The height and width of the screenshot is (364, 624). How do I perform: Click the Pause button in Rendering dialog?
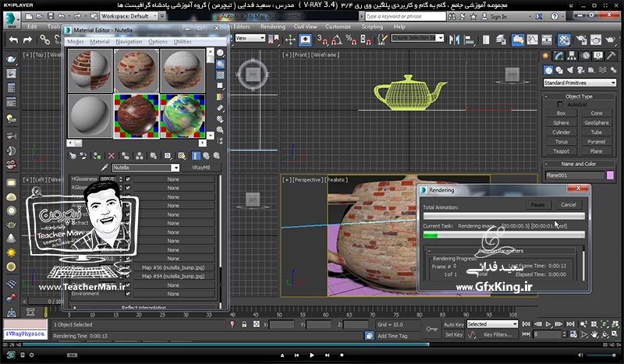pyautogui.click(x=537, y=204)
